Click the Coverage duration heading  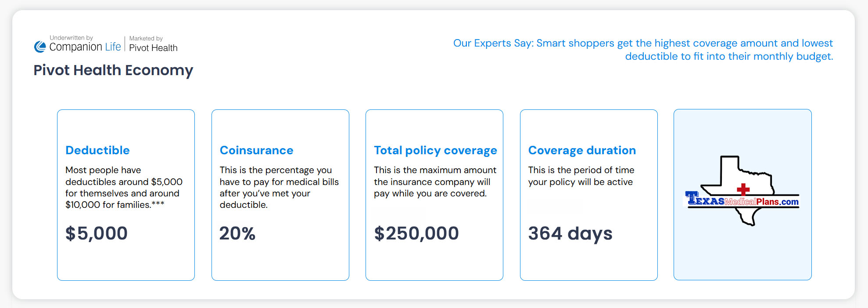582,150
